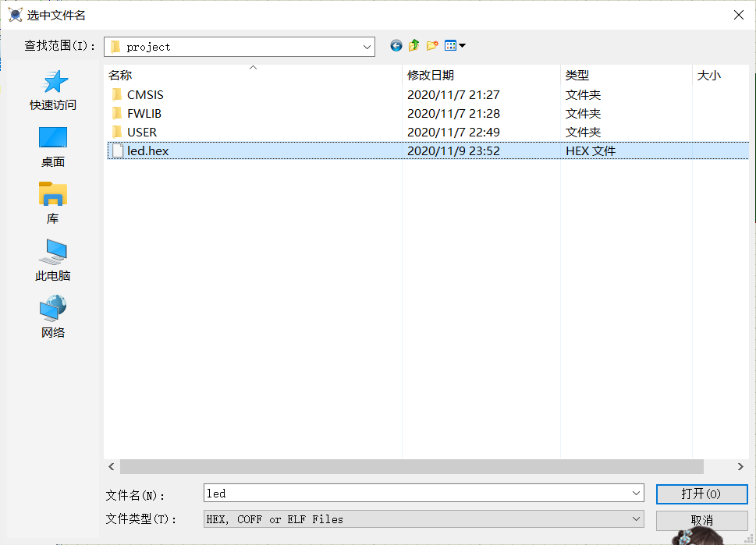
Task: Click the 取消 button
Action: (x=701, y=520)
